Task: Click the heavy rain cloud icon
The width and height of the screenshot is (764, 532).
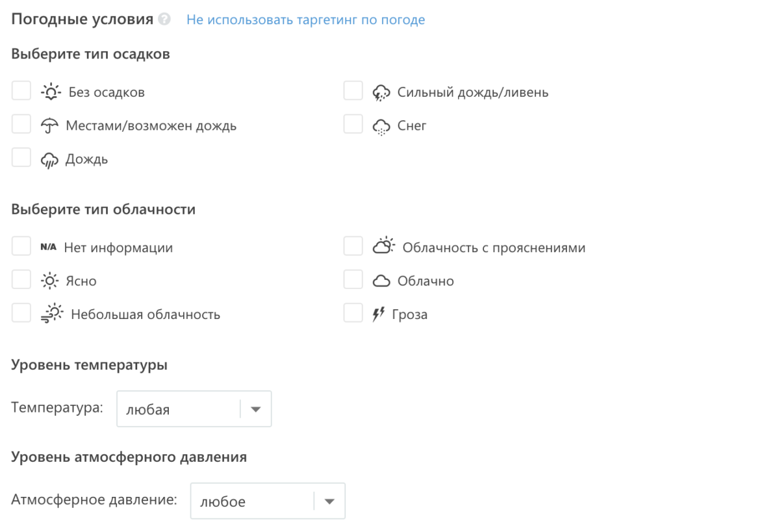Action: (381, 92)
